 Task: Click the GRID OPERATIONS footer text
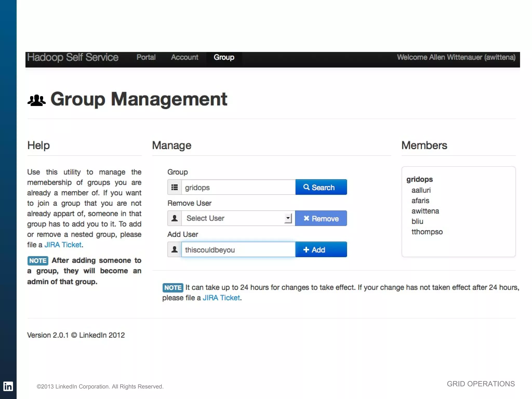(481, 384)
